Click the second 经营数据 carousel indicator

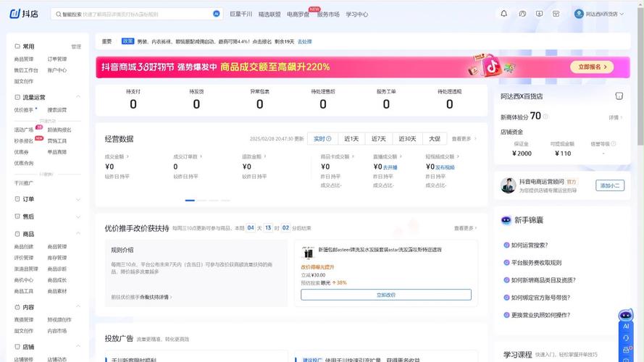201,201
